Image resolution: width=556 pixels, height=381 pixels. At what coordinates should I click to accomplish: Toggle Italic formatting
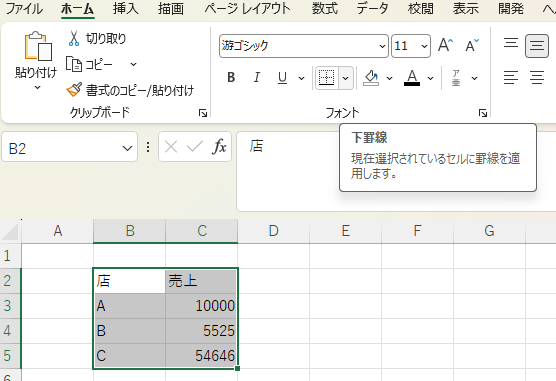click(x=257, y=77)
